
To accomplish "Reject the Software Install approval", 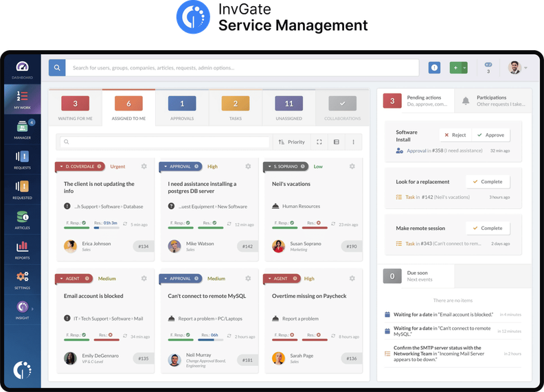I will (455, 135).
